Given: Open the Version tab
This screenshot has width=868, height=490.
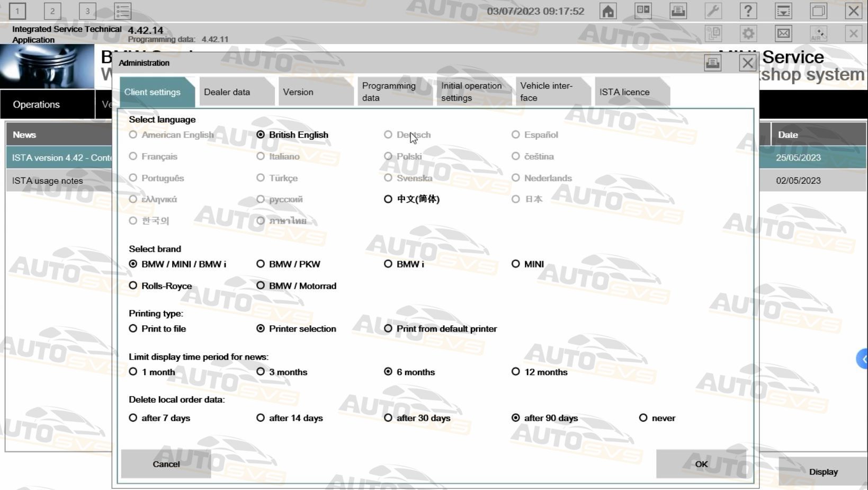Looking at the screenshot, I should point(316,92).
